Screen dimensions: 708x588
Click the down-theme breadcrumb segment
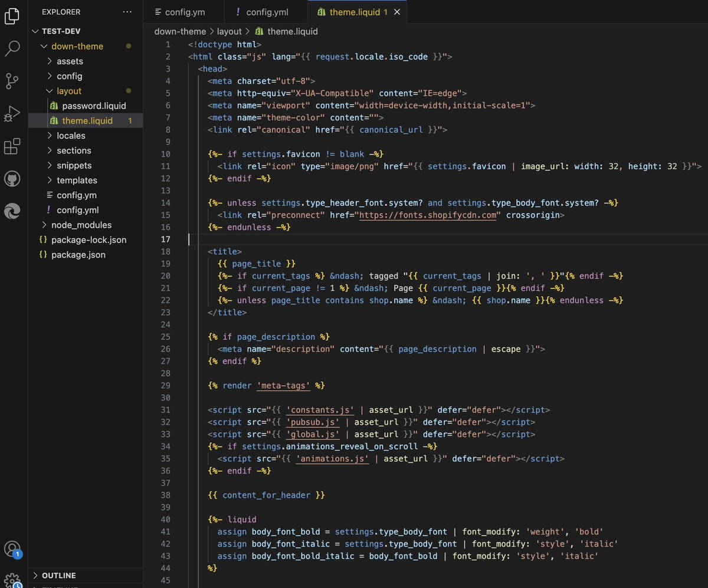point(180,31)
